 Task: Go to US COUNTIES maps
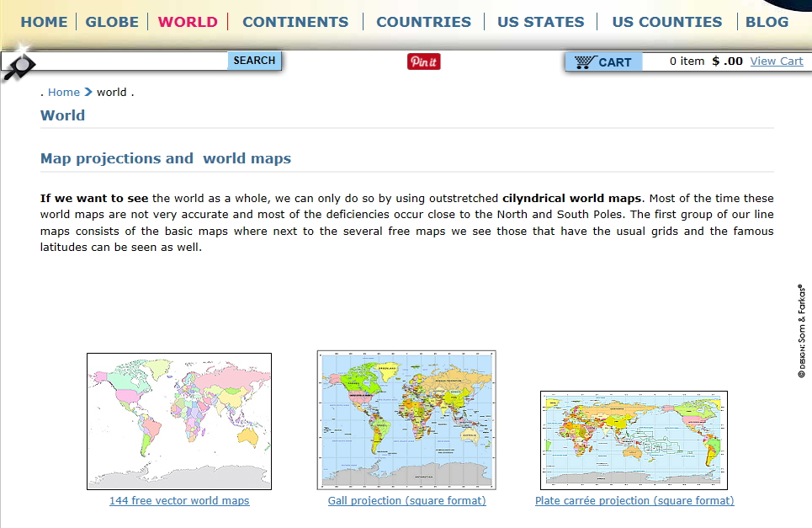tap(666, 22)
